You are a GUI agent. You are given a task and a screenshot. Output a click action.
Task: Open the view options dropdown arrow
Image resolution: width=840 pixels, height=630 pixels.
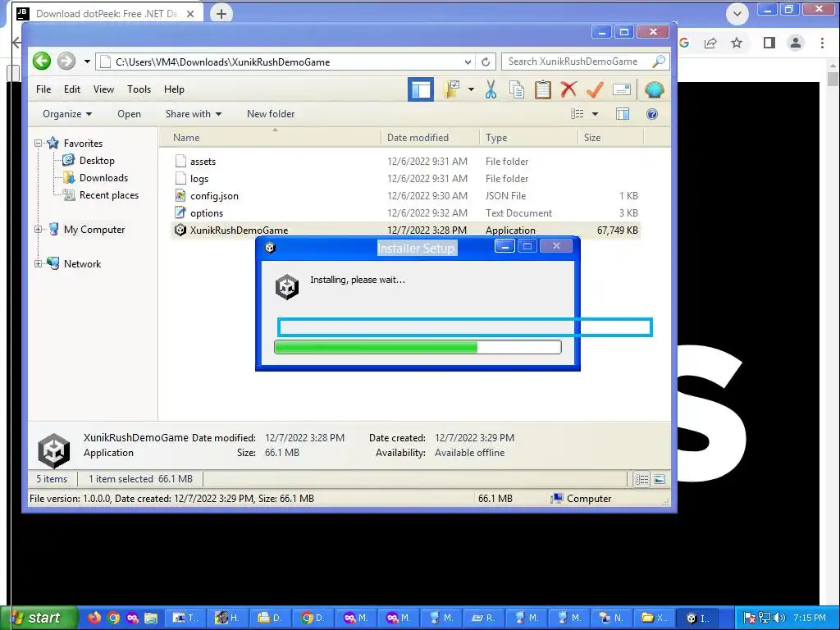point(595,114)
